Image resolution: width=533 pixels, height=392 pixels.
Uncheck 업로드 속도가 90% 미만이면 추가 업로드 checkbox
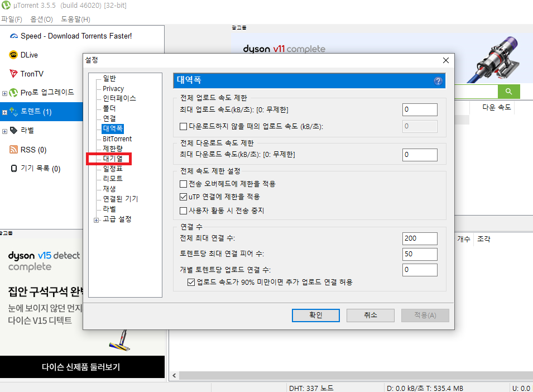(x=191, y=282)
